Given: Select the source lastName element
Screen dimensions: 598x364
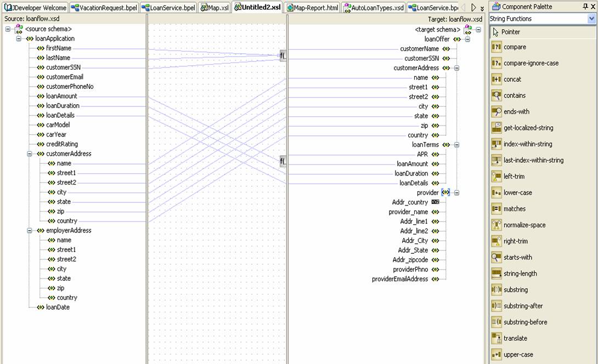Looking at the screenshot, I should (58, 58).
